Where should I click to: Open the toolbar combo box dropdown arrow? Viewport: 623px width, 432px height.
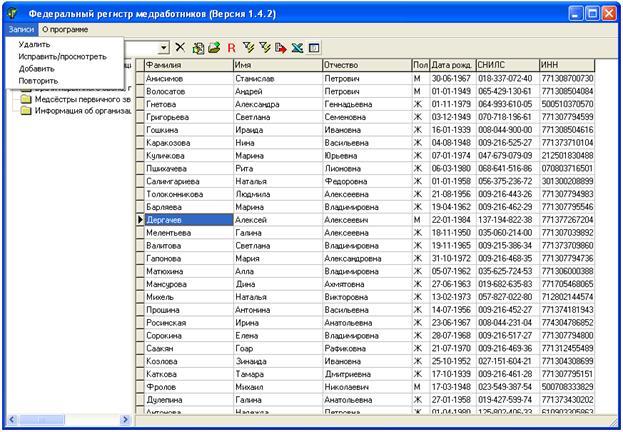point(164,48)
